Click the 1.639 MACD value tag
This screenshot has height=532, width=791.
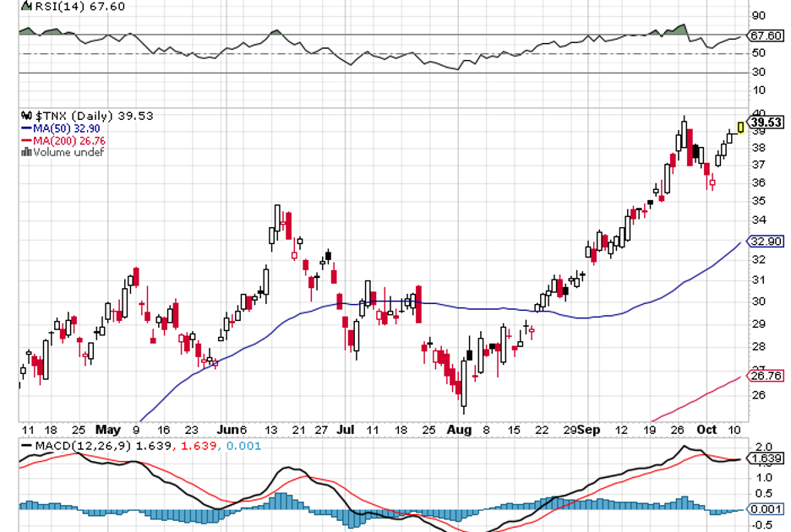[x=767, y=459]
